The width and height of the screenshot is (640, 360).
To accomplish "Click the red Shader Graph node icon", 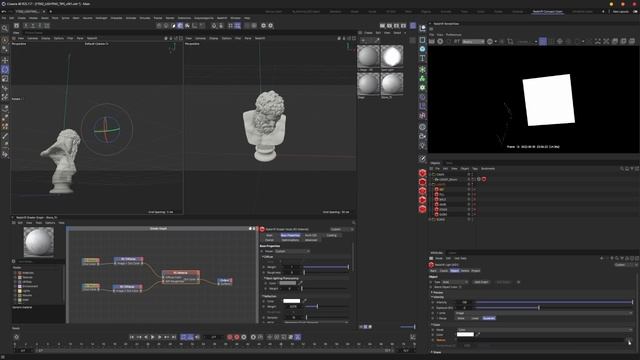I will [x=262, y=229].
